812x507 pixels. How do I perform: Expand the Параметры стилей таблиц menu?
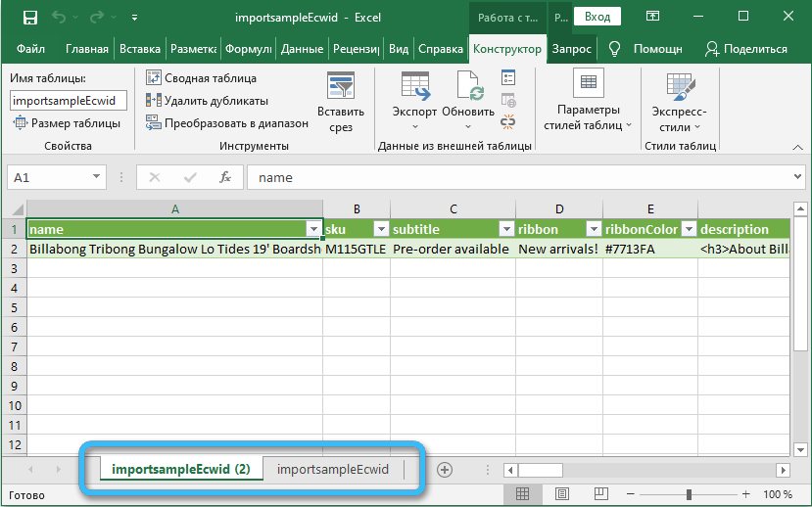coord(588,117)
